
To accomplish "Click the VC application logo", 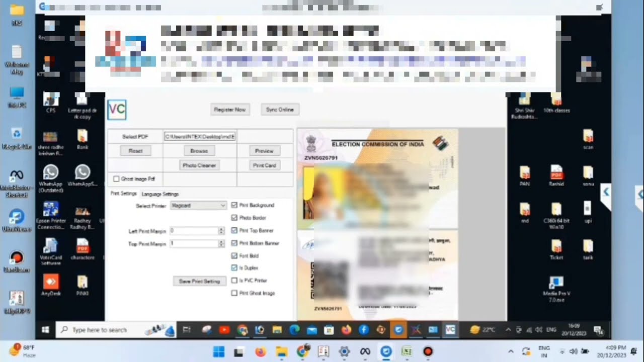I will point(117,110).
